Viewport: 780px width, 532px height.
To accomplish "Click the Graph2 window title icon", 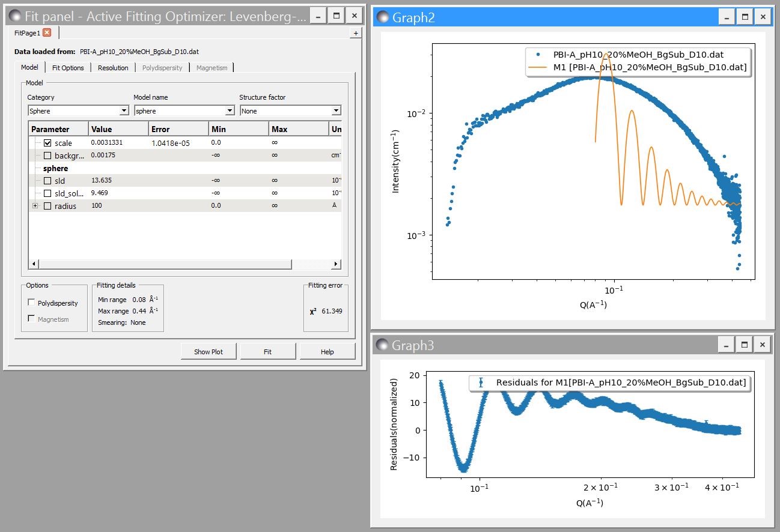I will tap(382, 17).
